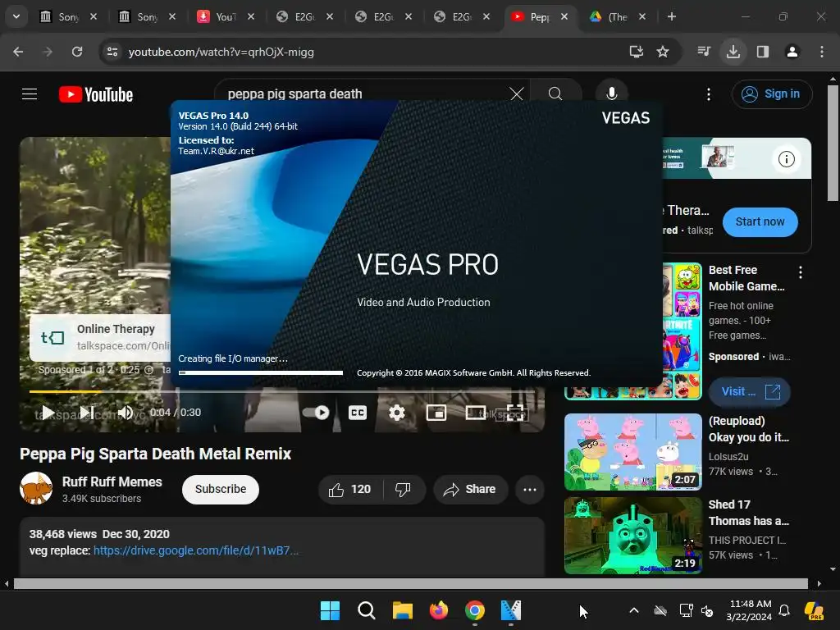The height and width of the screenshot is (630, 840).
Task: Open Chrome downloads panel
Action: 733,52
